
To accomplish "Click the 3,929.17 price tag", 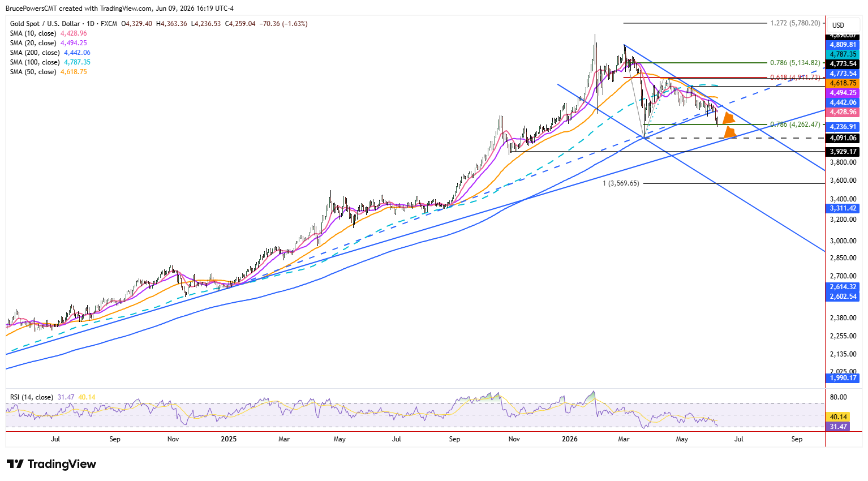I will (x=843, y=152).
